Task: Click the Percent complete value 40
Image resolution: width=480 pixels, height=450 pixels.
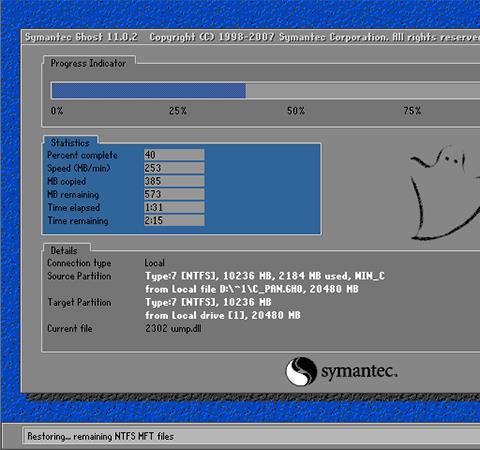Action: (x=174, y=155)
